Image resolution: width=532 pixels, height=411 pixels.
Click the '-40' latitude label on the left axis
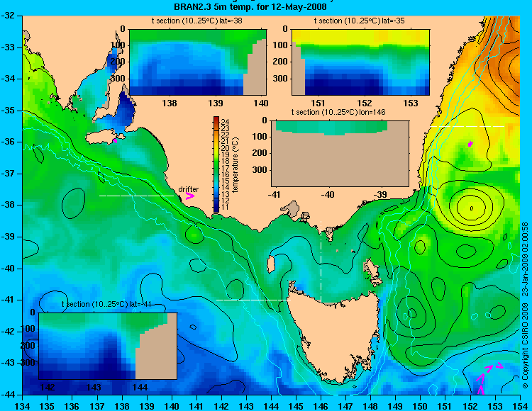[x=8, y=269]
